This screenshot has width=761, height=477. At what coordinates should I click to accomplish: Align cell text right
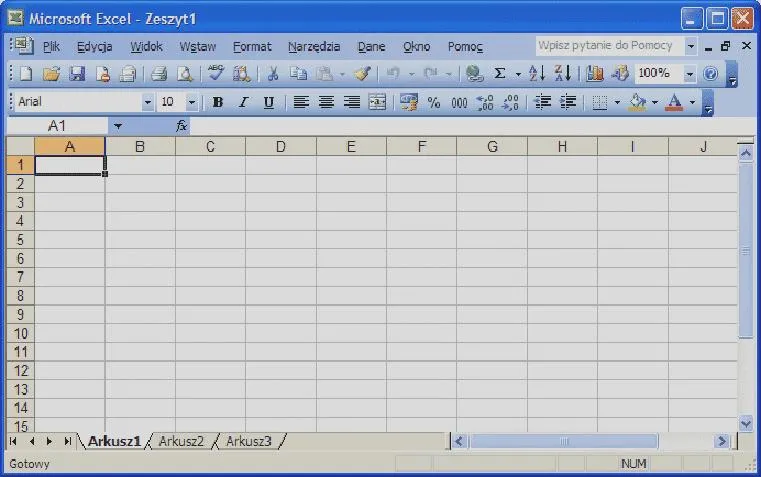coord(352,102)
